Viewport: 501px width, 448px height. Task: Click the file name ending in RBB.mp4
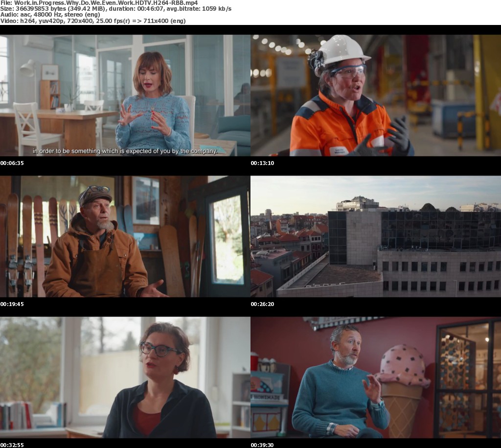click(x=99, y=3)
